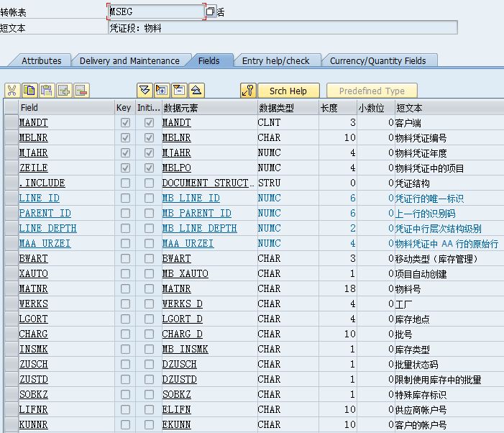Image resolution: width=504 pixels, height=433 pixels.
Task: Click the Collapse all includes icon
Action: pos(197,91)
